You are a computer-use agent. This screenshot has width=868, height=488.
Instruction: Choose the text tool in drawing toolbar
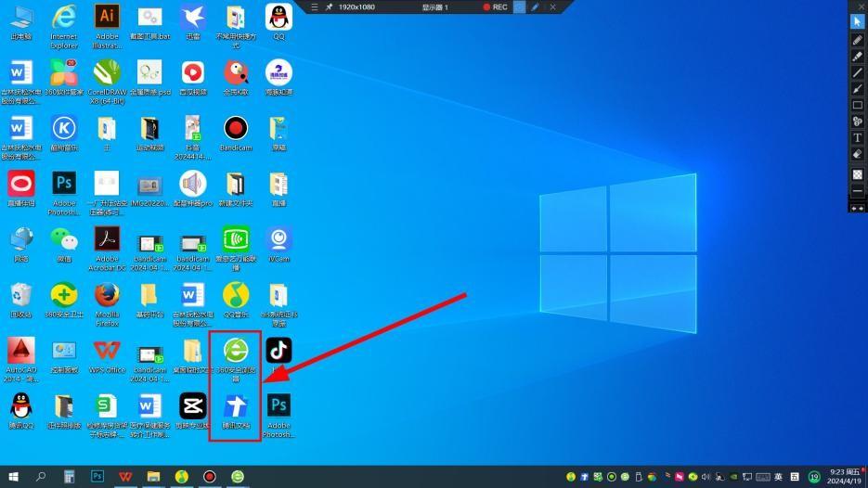point(857,137)
